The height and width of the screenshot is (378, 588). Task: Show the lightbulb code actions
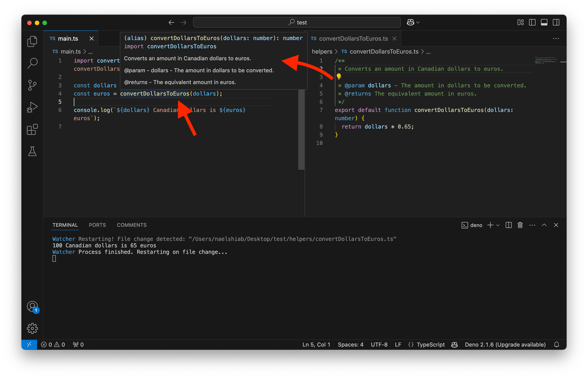coord(339,77)
